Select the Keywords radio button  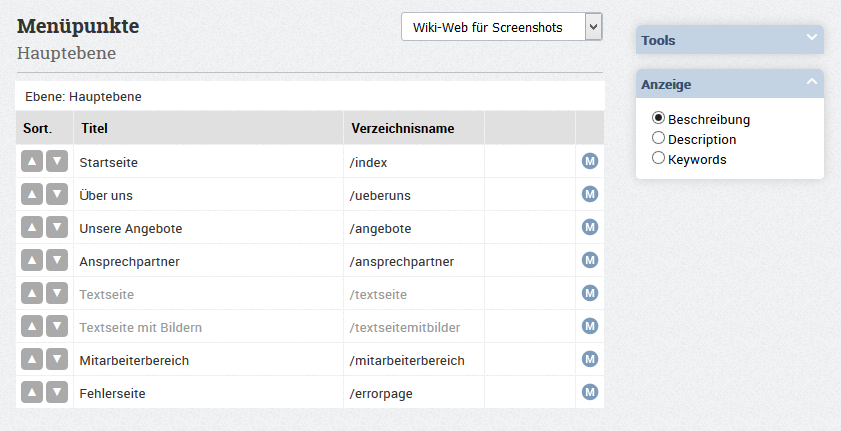point(658,158)
